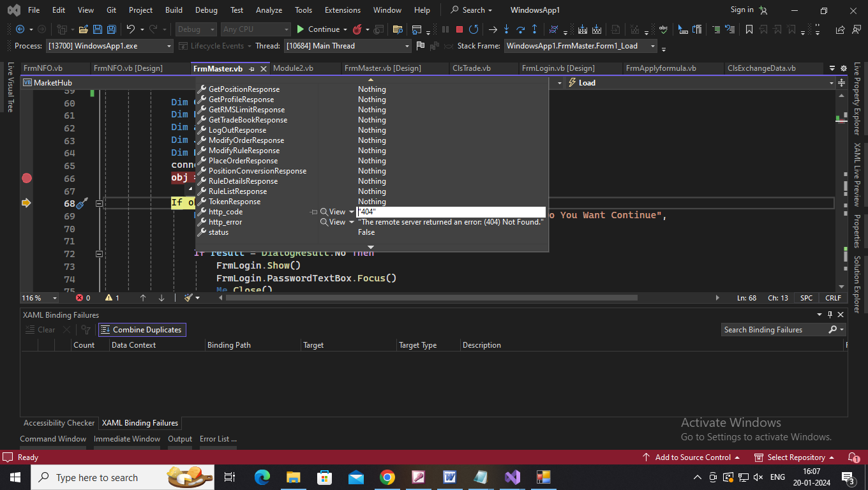The height and width of the screenshot is (490, 868).
Task: Click the Stop Debugging red square icon
Action: [x=459, y=29]
